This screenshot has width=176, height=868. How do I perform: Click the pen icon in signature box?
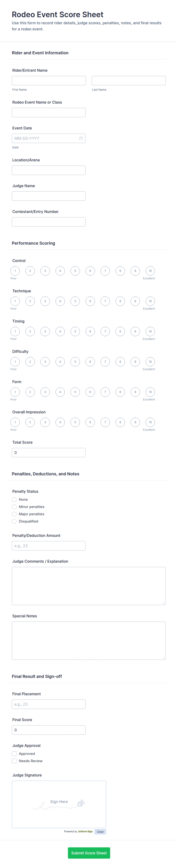(81, 803)
